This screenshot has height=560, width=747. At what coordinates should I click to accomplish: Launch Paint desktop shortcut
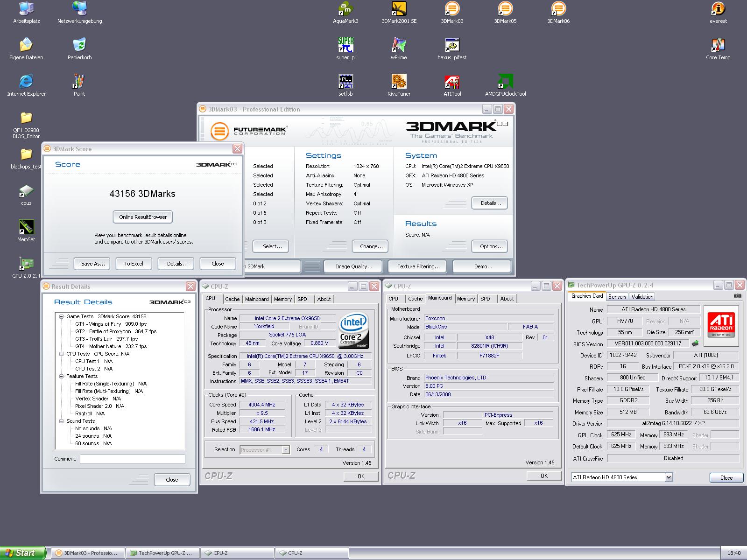pyautogui.click(x=79, y=85)
